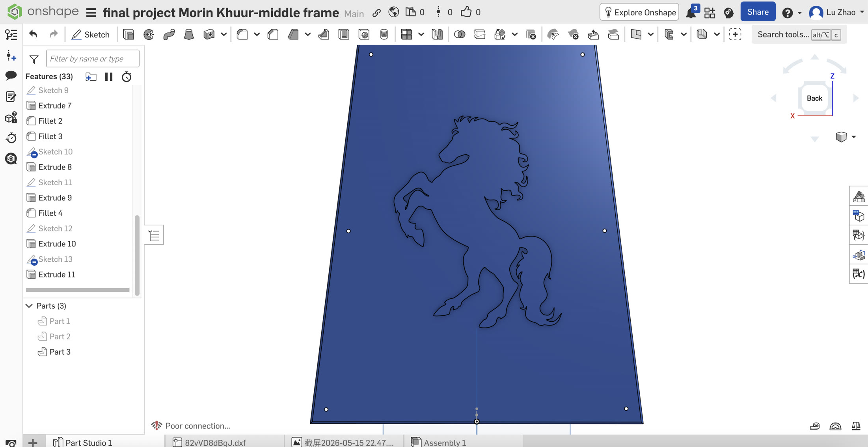Select the Hole tool
868x447 pixels.
tap(364, 34)
